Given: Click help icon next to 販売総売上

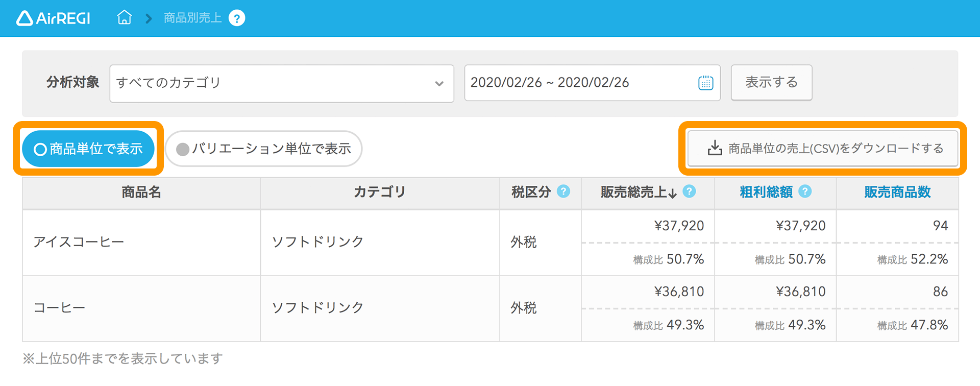Looking at the screenshot, I should 689,191.
